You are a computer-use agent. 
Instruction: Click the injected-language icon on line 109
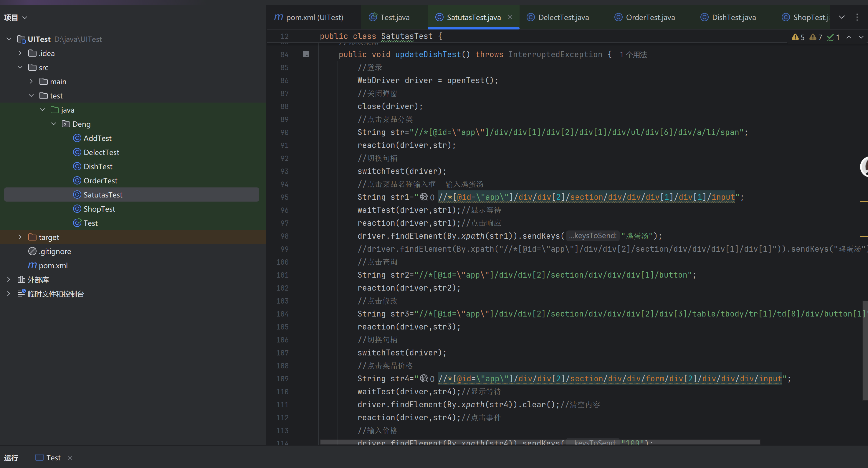(x=424, y=378)
